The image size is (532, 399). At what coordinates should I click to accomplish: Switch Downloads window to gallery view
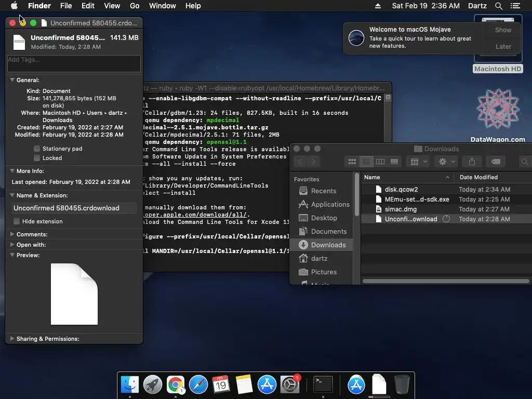(394, 162)
